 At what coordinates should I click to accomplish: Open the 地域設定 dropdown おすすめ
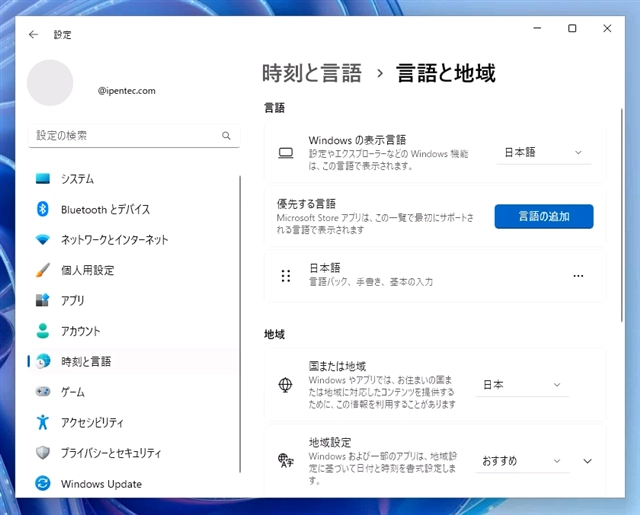[522, 461]
